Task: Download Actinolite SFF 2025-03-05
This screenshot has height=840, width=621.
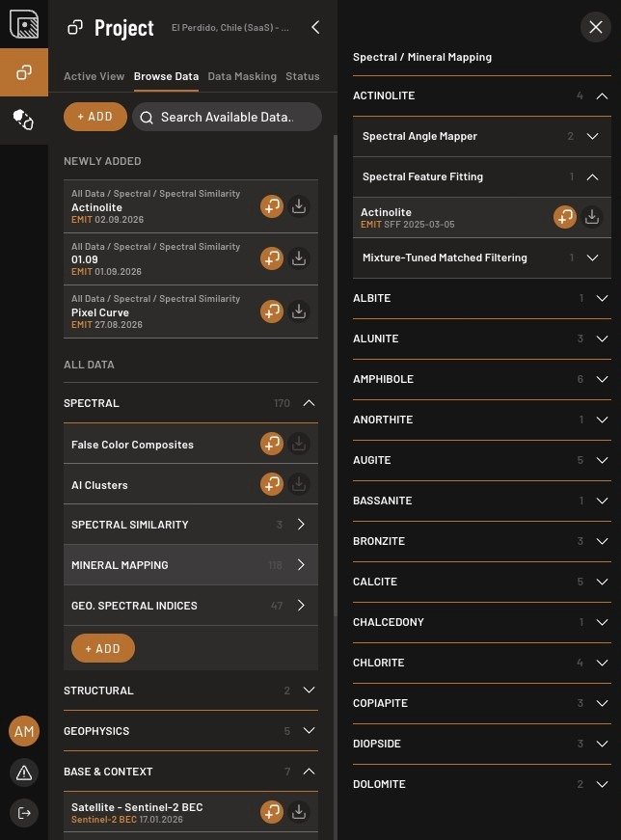Action: pyautogui.click(x=592, y=217)
